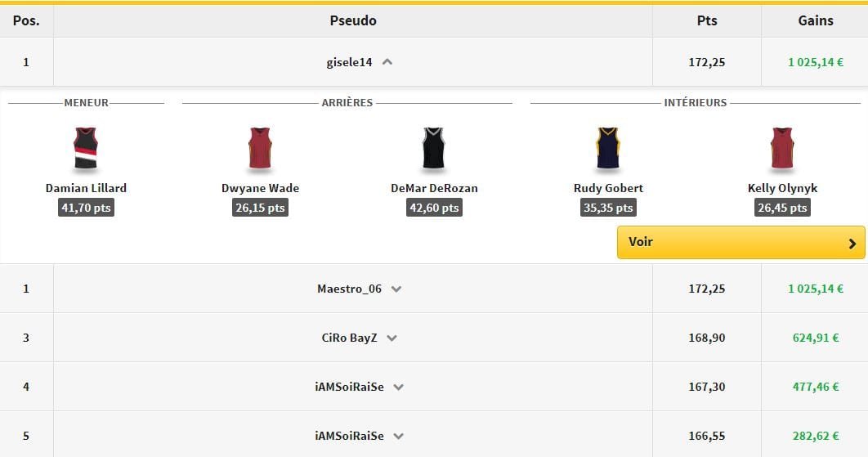This screenshot has height=457, width=868.
Task: Click Rudy Gobert's 35,35 pts badge
Action: pos(608,208)
